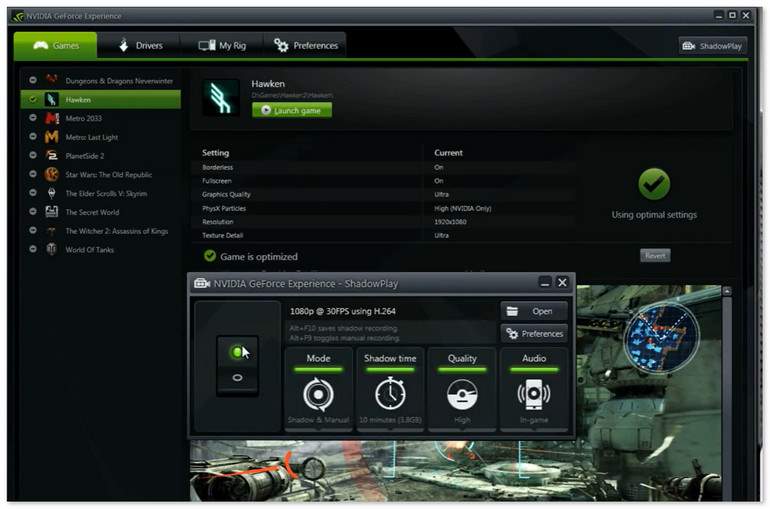Select The Elder Scrolls V: Skyrim

(x=101, y=193)
